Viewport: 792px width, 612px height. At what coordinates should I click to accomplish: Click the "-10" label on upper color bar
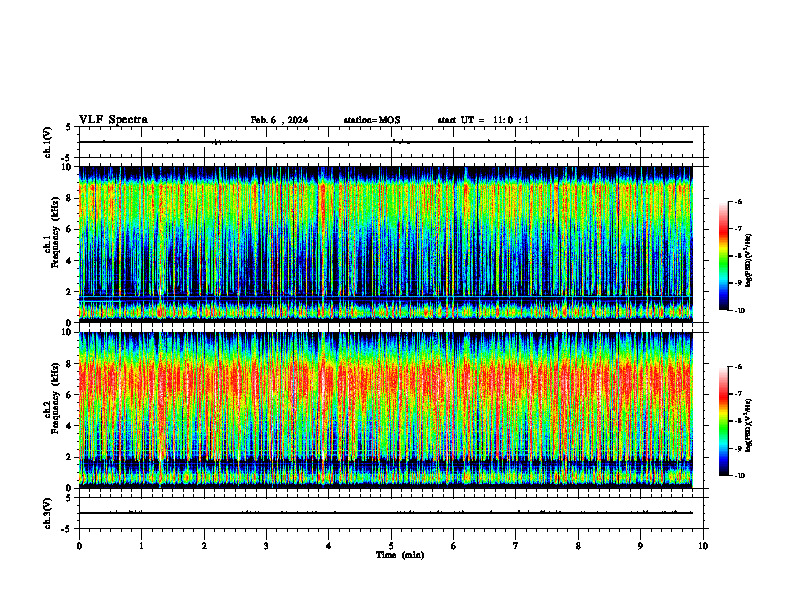740,311
